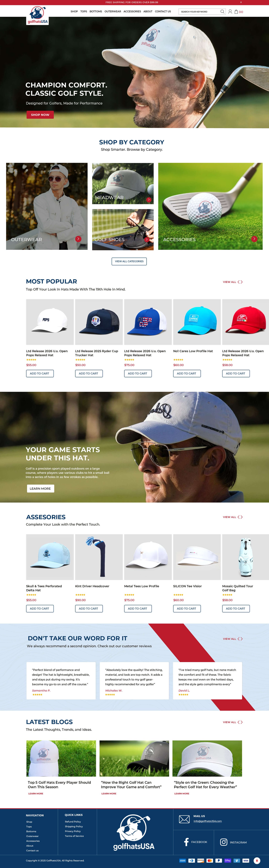Add the Kint Driver Headcover to cart

tap(89, 609)
